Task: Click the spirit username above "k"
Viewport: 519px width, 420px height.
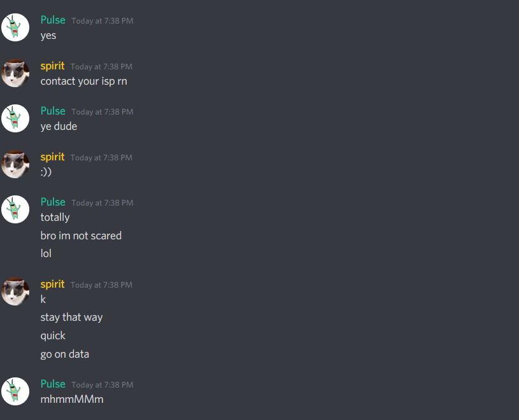Action: (x=52, y=284)
